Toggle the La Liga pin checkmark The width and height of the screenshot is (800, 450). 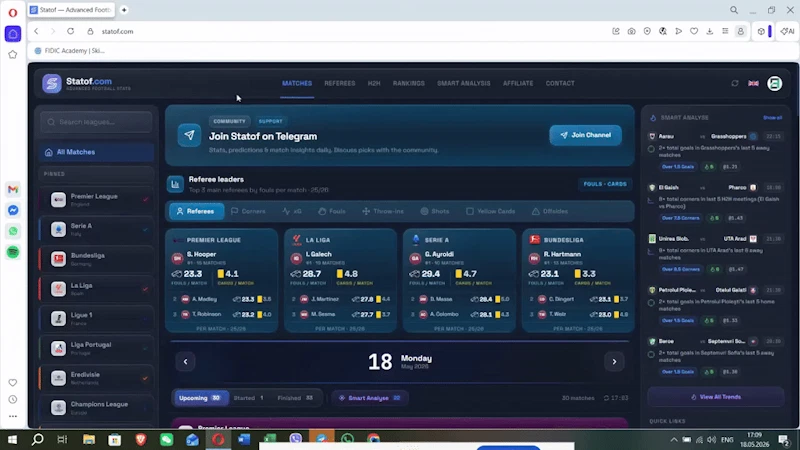coord(145,289)
